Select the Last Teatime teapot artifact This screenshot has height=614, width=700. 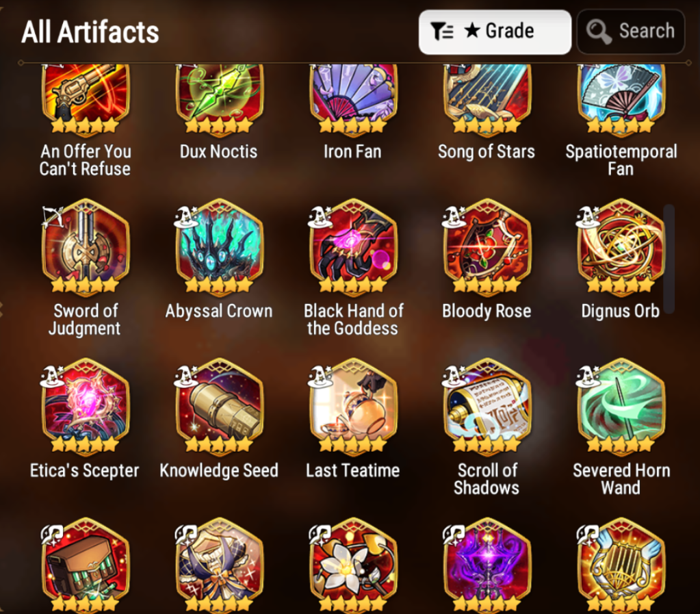pyautogui.click(x=353, y=407)
